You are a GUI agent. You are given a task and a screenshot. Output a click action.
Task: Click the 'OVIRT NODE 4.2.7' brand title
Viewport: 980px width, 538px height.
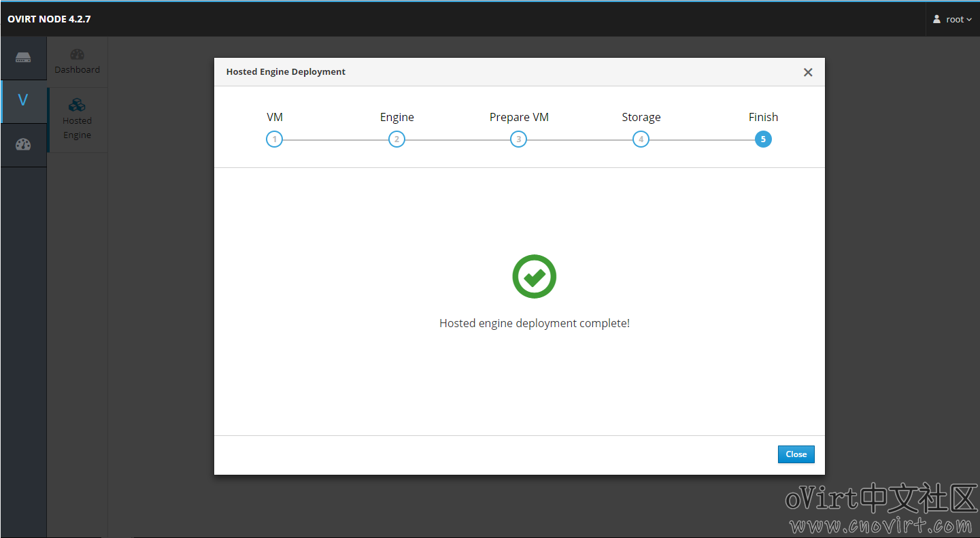coord(49,19)
